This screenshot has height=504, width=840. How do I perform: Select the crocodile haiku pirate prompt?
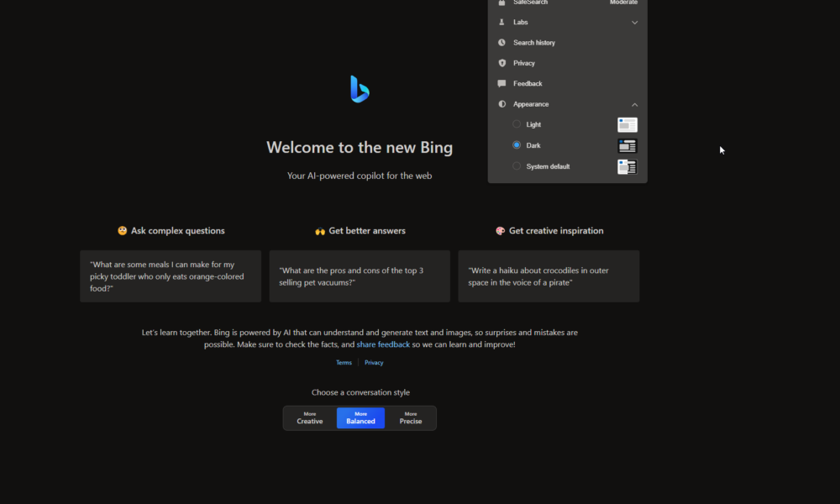(549, 276)
